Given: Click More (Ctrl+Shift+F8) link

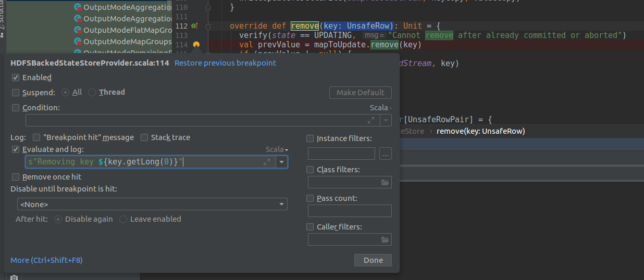Looking at the screenshot, I should (x=46, y=260).
